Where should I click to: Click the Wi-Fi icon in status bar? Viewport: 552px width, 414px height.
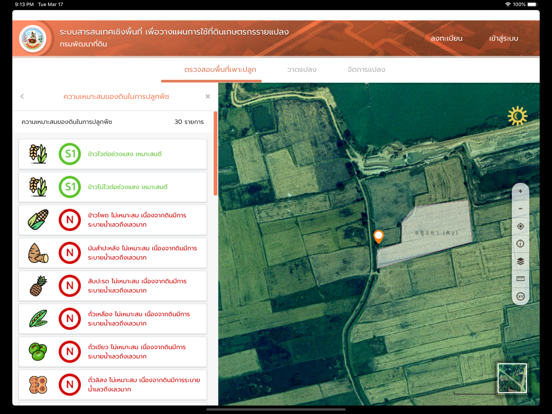[x=508, y=4]
